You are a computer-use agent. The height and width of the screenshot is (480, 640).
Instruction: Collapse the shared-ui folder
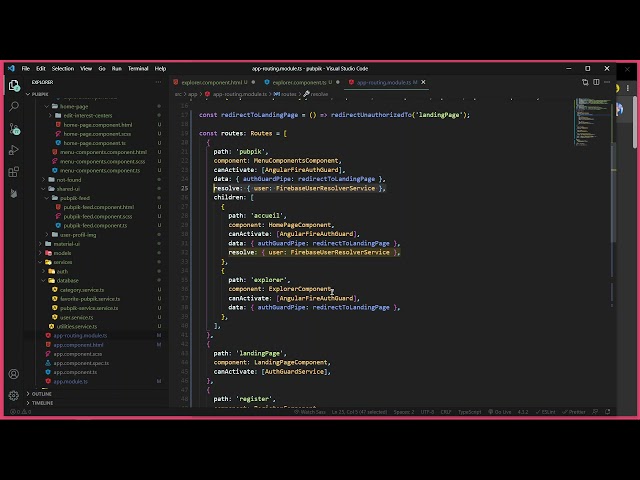coord(67,189)
